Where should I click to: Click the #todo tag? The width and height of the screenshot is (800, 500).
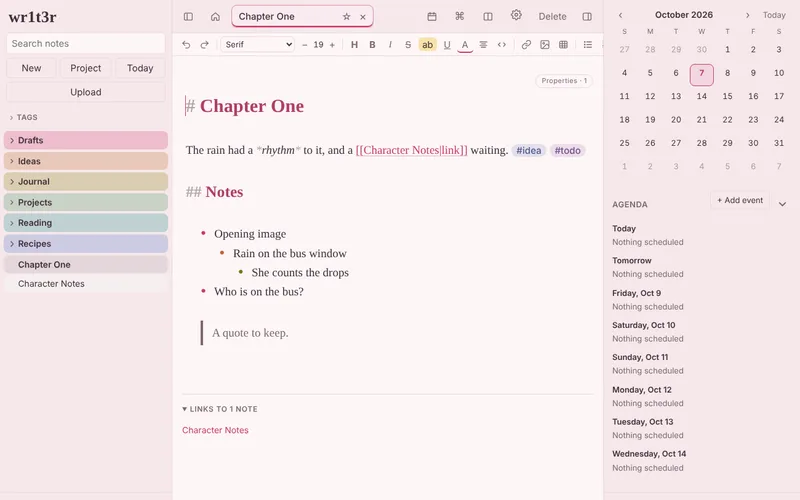click(x=567, y=151)
